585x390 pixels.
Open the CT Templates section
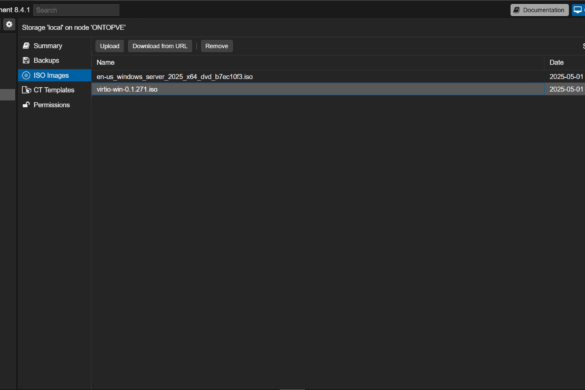tap(54, 90)
